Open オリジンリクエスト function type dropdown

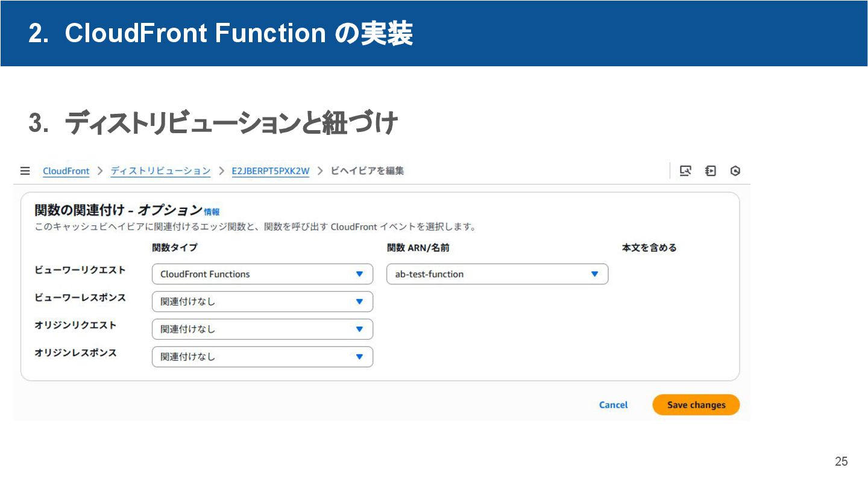[262, 330]
